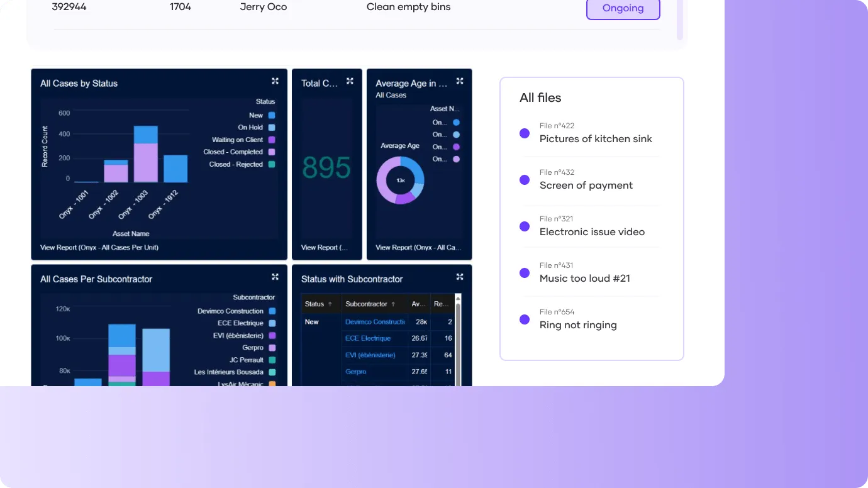Click the purple dot beside File n°422
Image resolution: width=868 pixels, height=488 pixels.
(525, 133)
